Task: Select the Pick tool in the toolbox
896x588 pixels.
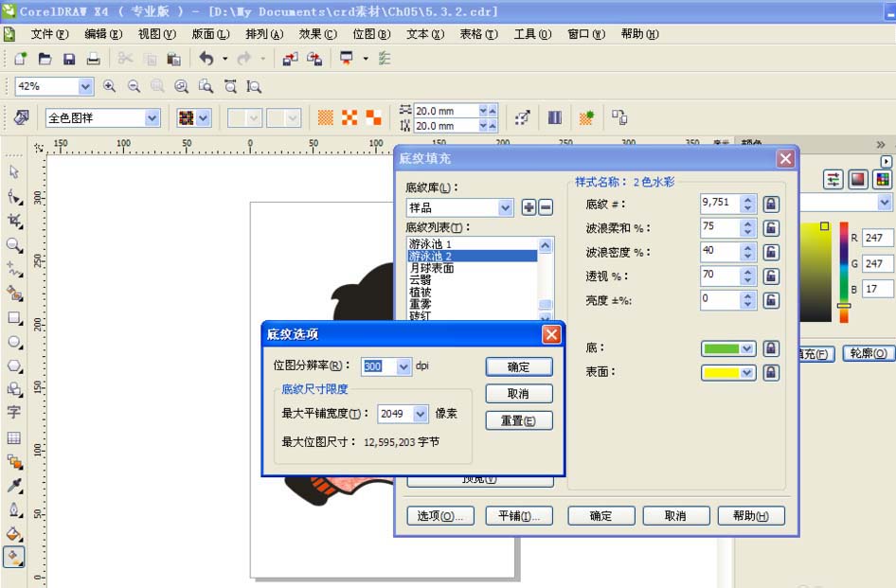Action: pyautogui.click(x=13, y=172)
